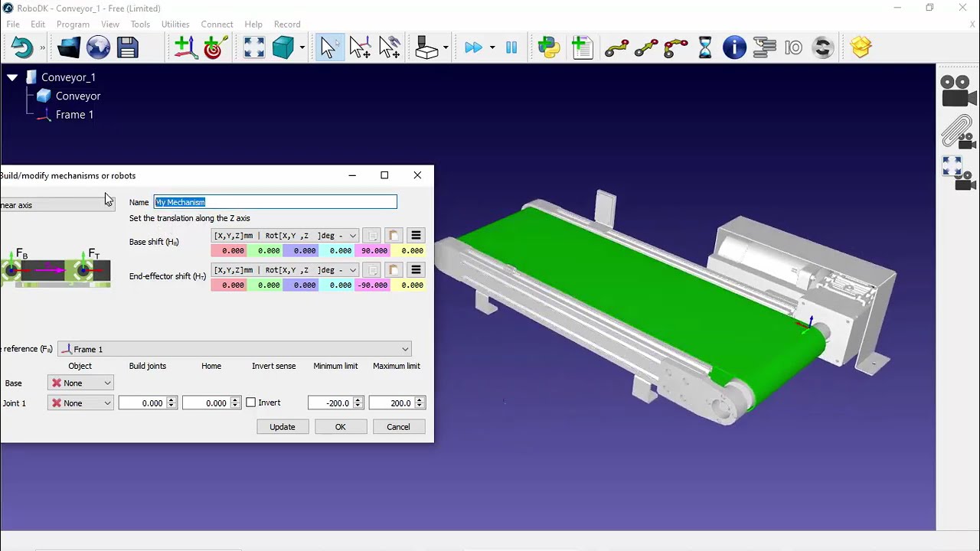Increase the Joint 1 Build joints value with its stepper
The height and width of the screenshot is (551, 980).
171,399
